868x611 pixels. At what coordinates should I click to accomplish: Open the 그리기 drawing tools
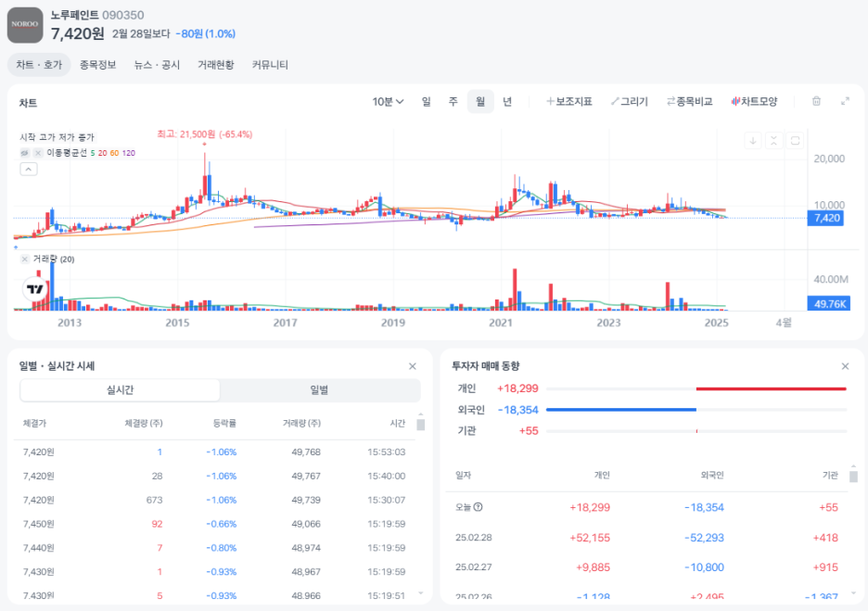(630, 102)
